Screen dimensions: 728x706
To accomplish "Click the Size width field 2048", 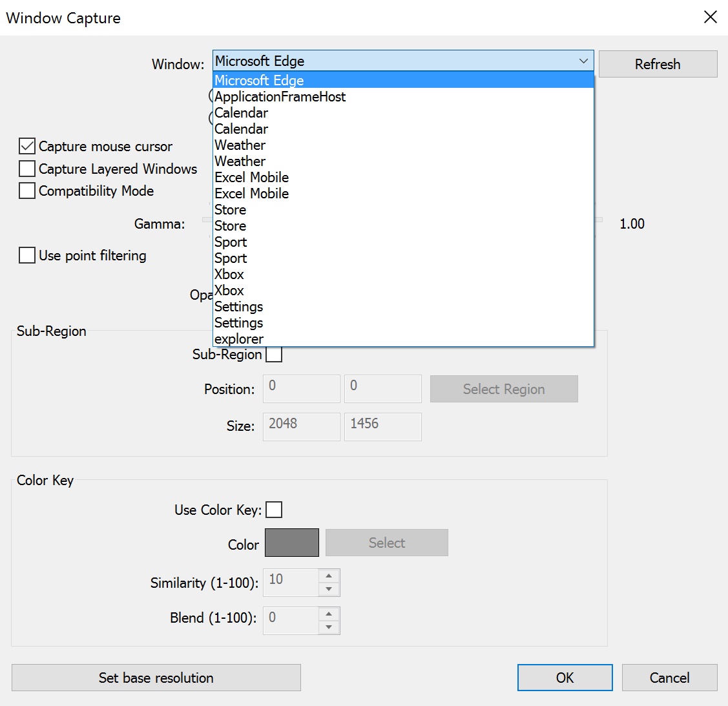I will click(302, 426).
